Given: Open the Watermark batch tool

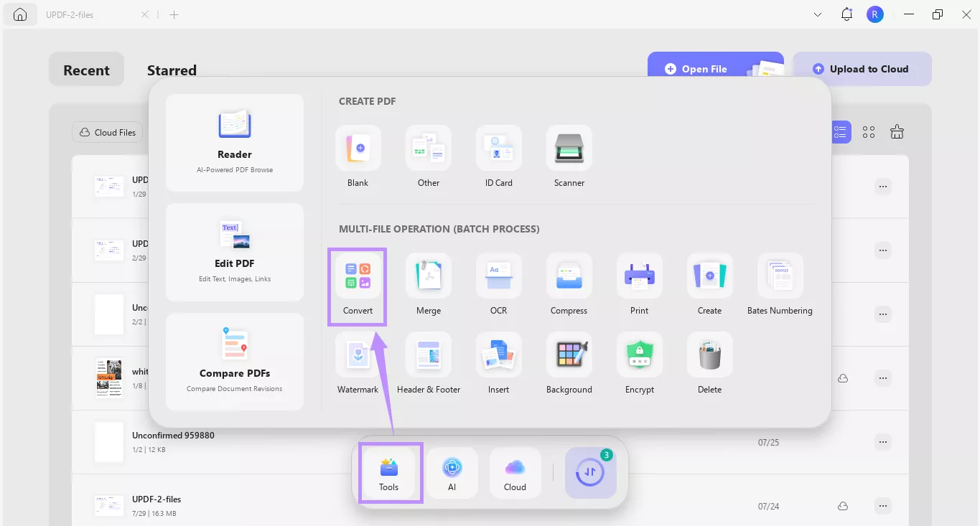Looking at the screenshot, I should (x=358, y=364).
